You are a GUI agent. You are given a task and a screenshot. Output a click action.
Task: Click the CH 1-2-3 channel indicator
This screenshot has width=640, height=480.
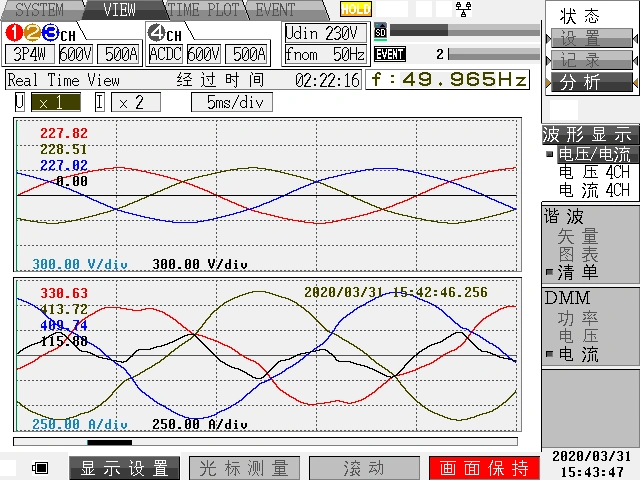click(x=40, y=33)
